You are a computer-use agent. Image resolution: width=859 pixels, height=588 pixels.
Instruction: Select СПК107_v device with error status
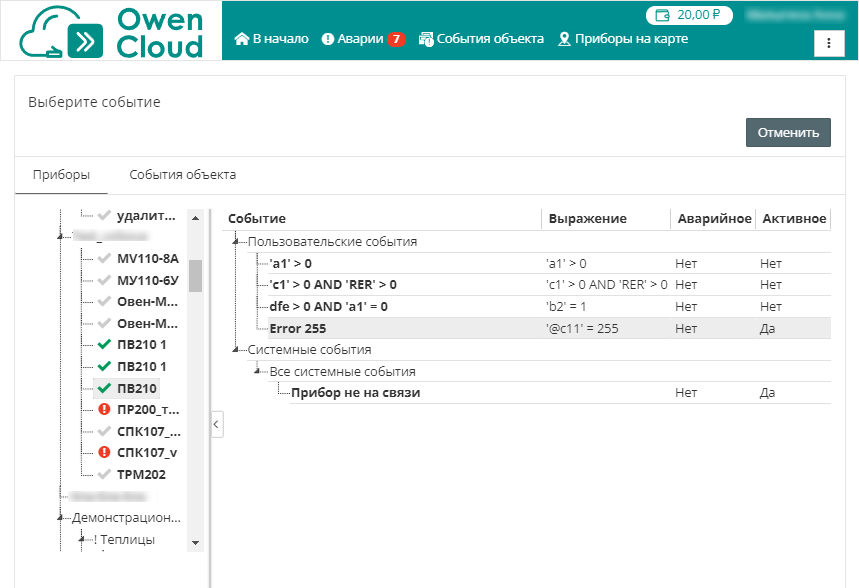[146, 452]
